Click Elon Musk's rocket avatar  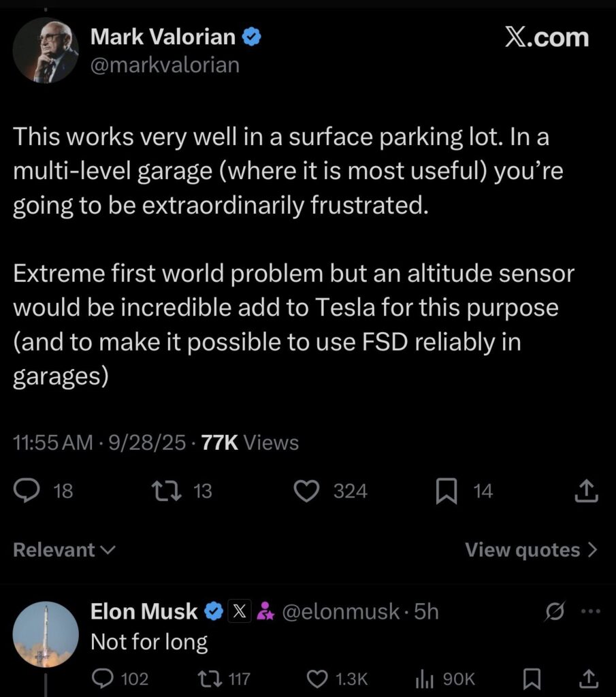point(45,634)
